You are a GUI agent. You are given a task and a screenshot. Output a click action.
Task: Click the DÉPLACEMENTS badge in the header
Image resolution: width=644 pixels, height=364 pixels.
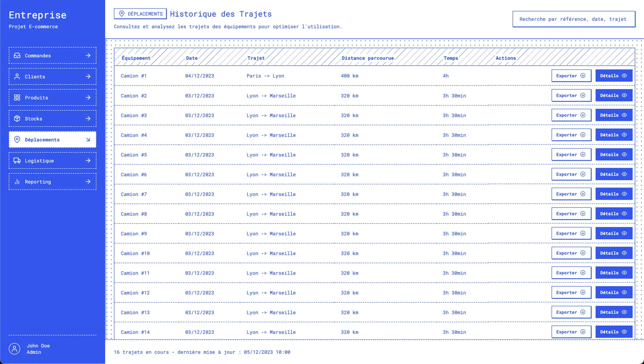tap(140, 14)
